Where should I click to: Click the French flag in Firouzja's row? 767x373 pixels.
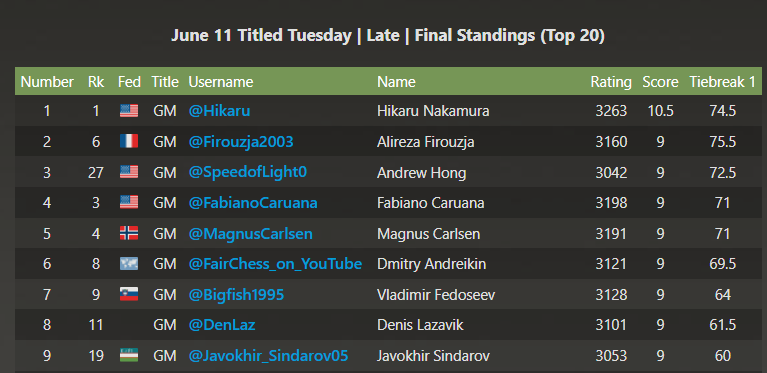129,142
